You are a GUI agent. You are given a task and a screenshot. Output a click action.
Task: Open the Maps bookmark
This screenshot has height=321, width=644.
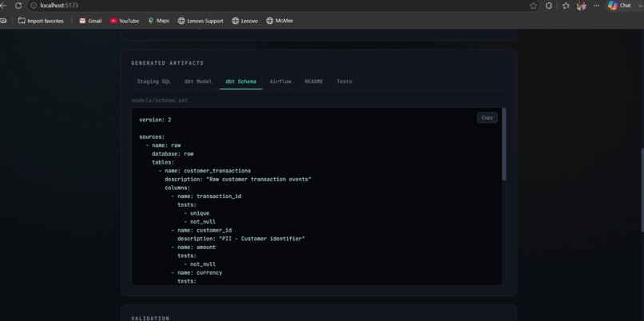click(158, 21)
